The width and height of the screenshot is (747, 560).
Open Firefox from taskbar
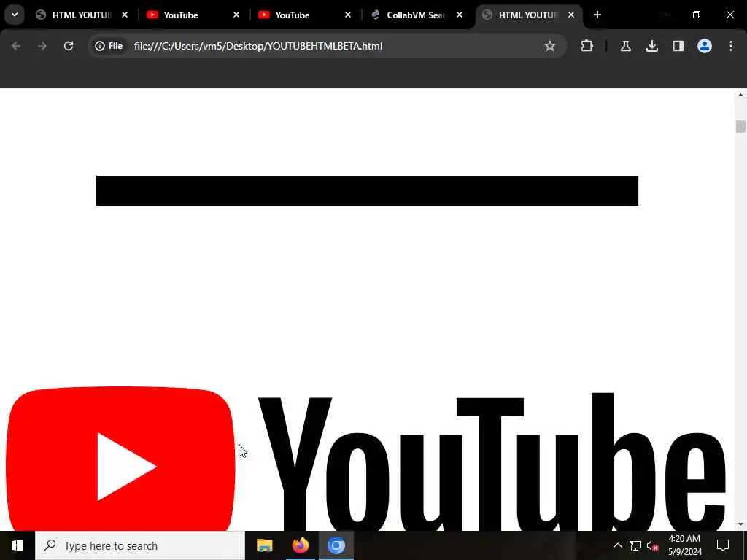click(x=300, y=545)
